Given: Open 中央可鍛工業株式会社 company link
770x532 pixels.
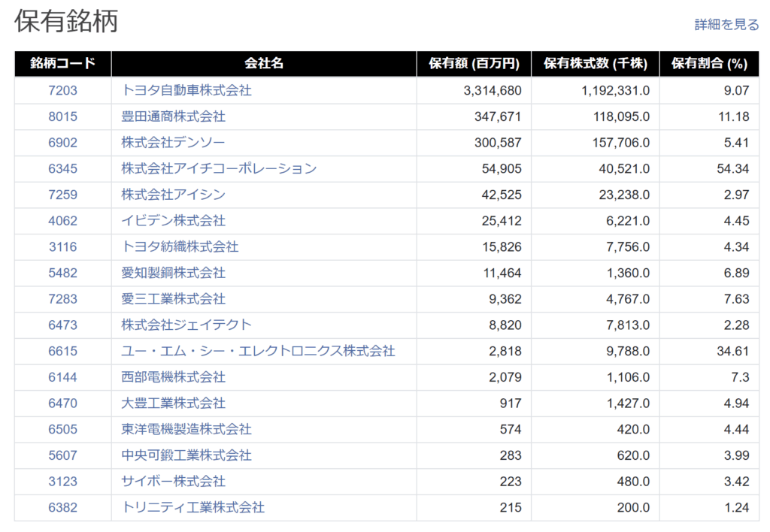Looking at the screenshot, I should pyautogui.click(x=186, y=455).
